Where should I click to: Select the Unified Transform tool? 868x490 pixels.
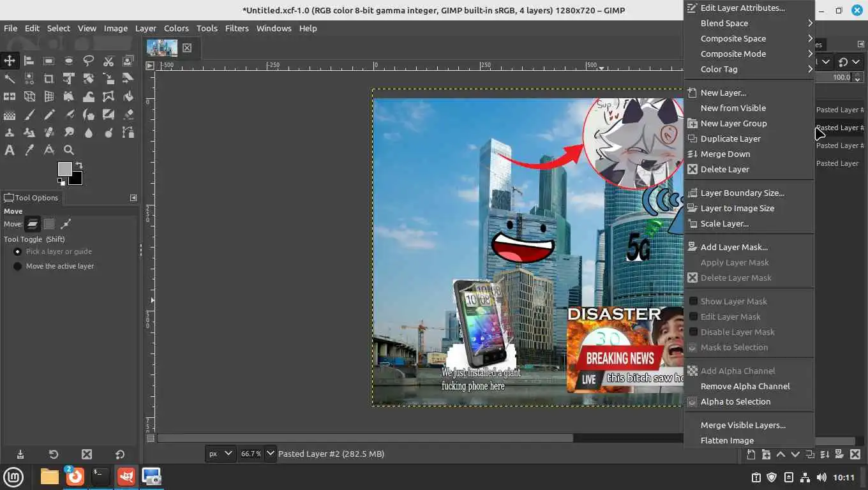pyautogui.click(x=69, y=79)
